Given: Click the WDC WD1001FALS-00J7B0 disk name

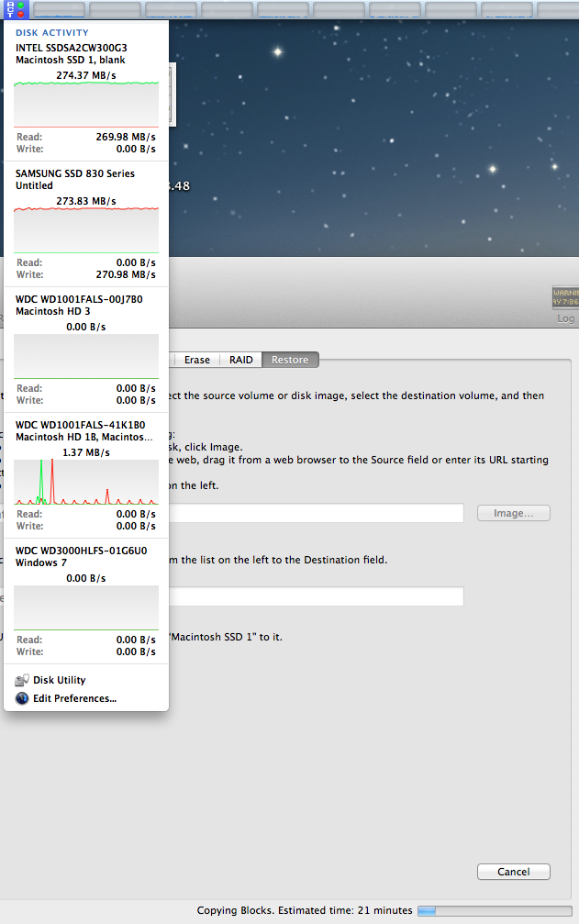Looking at the screenshot, I should (79, 299).
